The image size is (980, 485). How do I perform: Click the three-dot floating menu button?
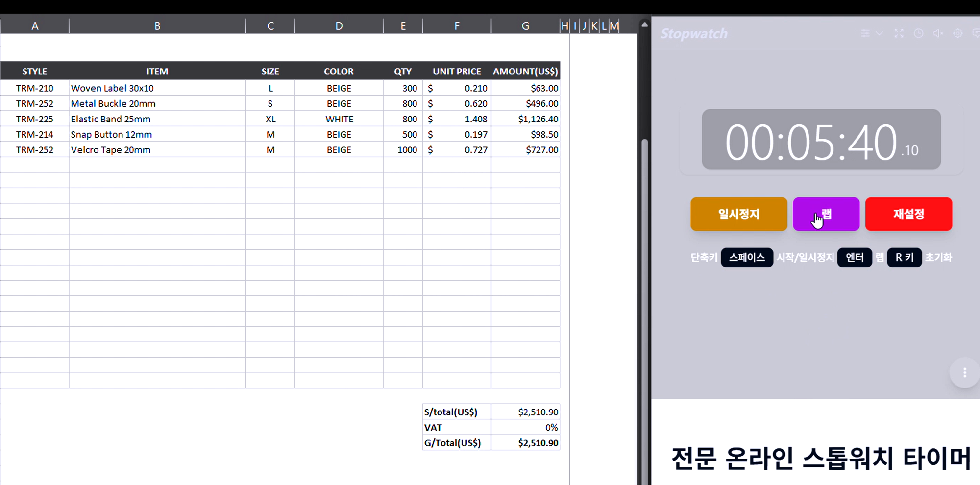[x=964, y=373]
